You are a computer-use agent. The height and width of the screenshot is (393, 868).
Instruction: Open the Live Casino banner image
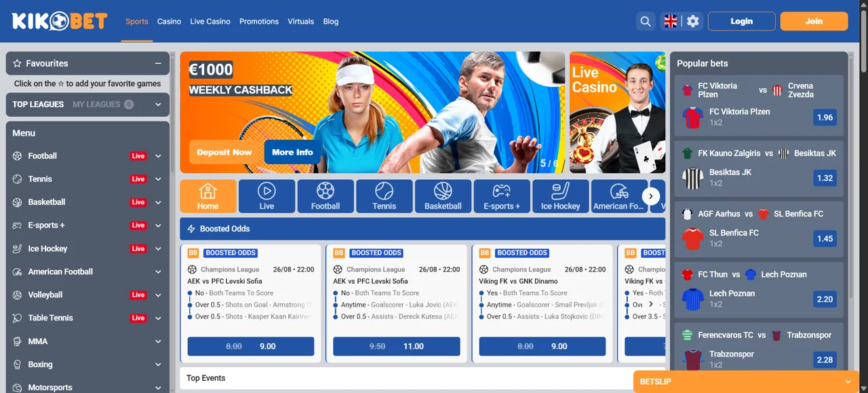click(x=618, y=113)
